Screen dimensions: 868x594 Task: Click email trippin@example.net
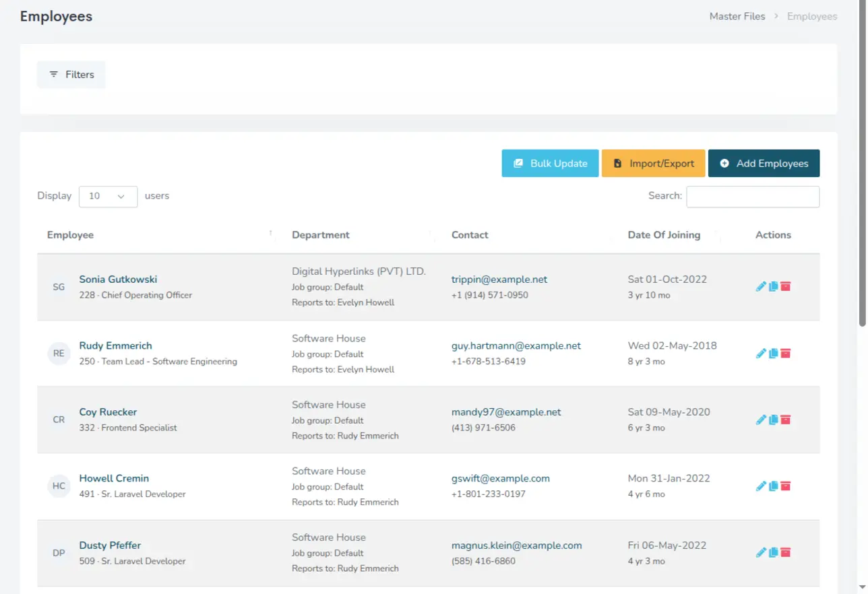click(x=499, y=279)
